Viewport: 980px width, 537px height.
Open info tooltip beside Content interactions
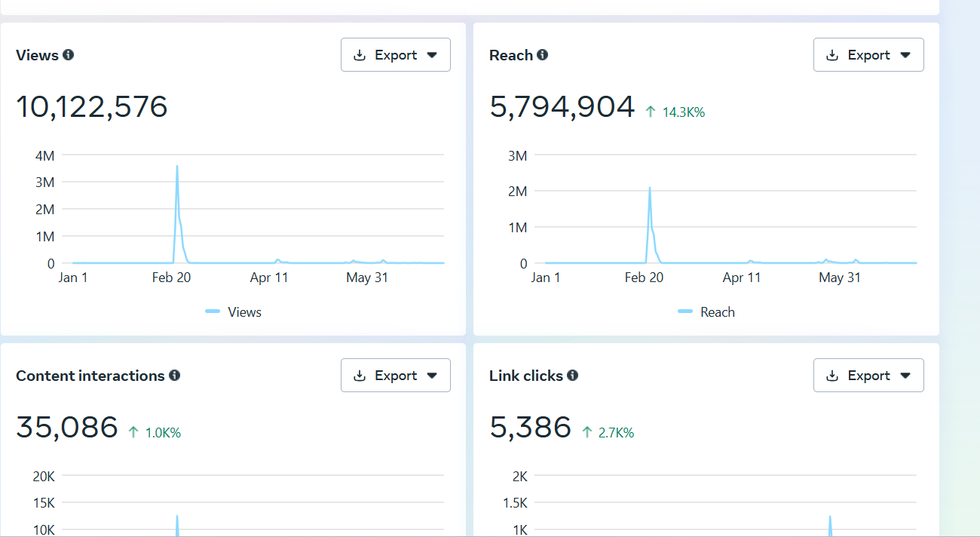click(x=175, y=376)
